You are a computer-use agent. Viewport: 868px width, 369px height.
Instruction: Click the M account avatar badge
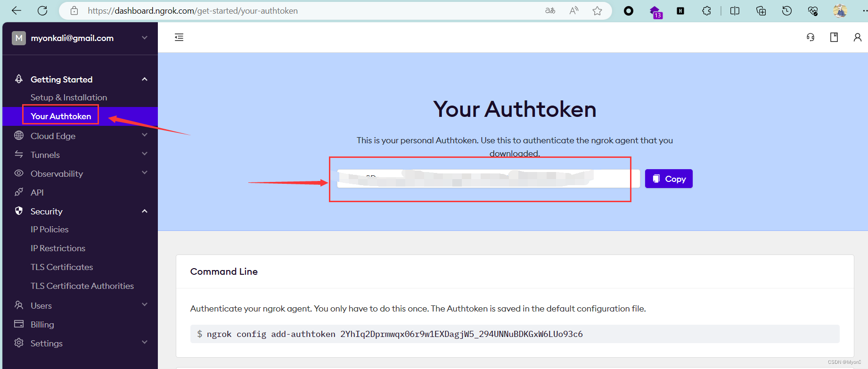(x=19, y=38)
